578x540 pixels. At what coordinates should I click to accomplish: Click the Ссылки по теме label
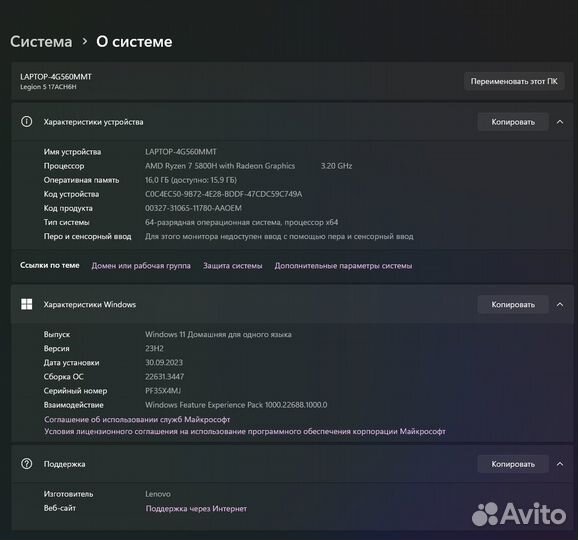50,265
